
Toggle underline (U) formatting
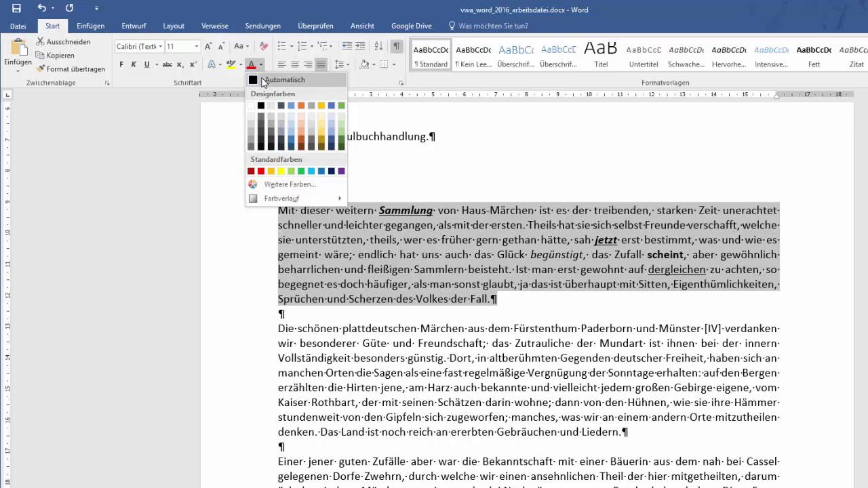(146, 64)
